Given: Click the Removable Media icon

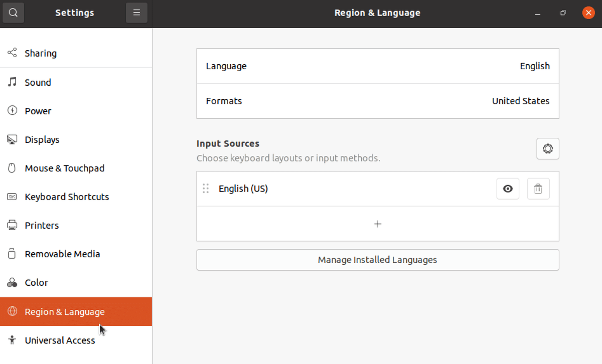Looking at the screenshot, I should coord(12,254).
